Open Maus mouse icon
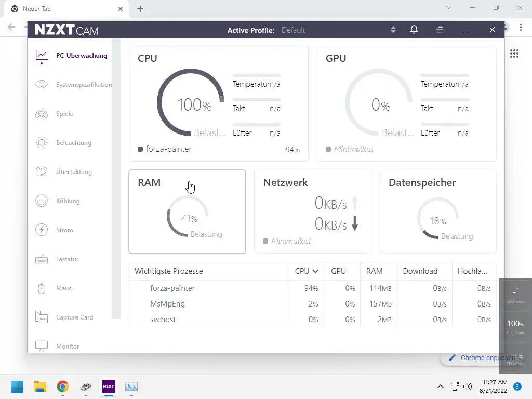Viewport: 532px width, 399px height. 42,288
